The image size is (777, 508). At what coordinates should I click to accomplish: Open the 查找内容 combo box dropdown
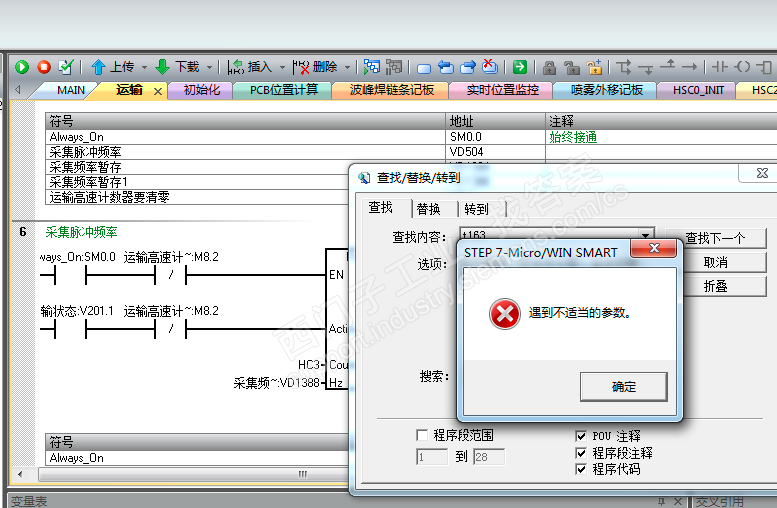pos(646,237)
